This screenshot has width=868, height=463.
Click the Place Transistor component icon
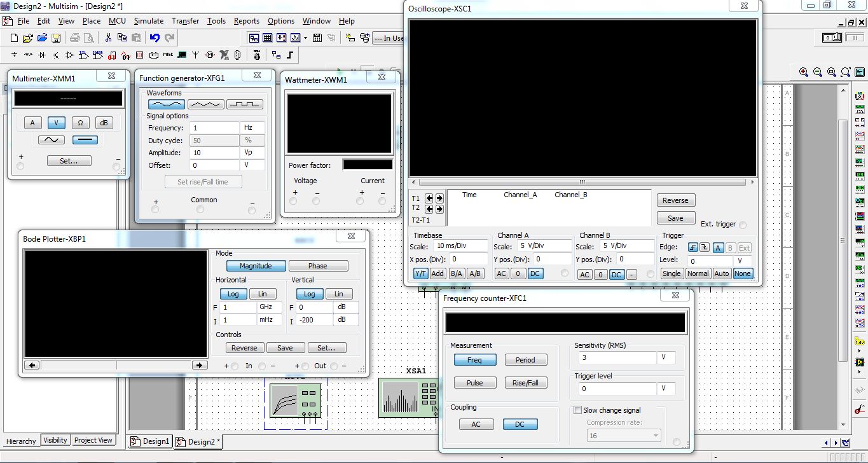tap(55, 55)
